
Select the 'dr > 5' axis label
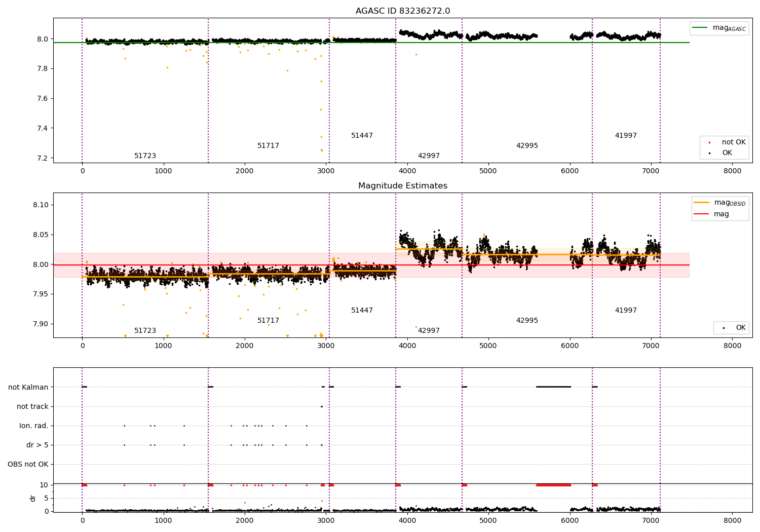point(37,445)
